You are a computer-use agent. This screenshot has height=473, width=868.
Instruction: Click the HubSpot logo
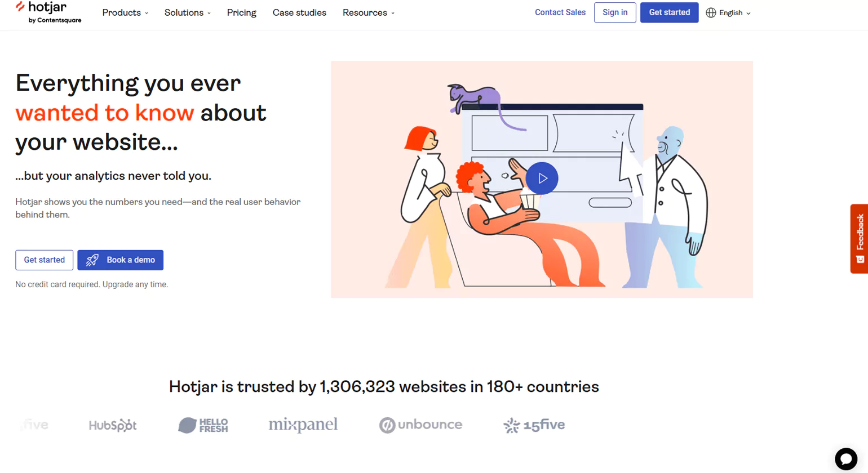tap(113, 425)
